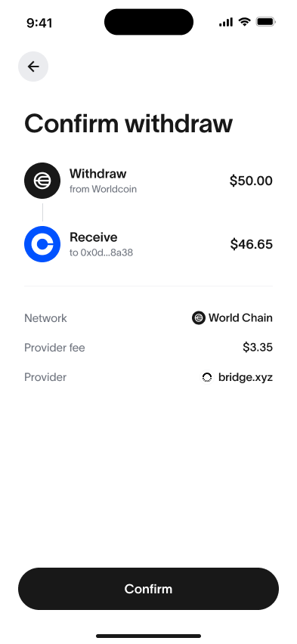Tap the $3.35 provider fee value

pos(258,348)
